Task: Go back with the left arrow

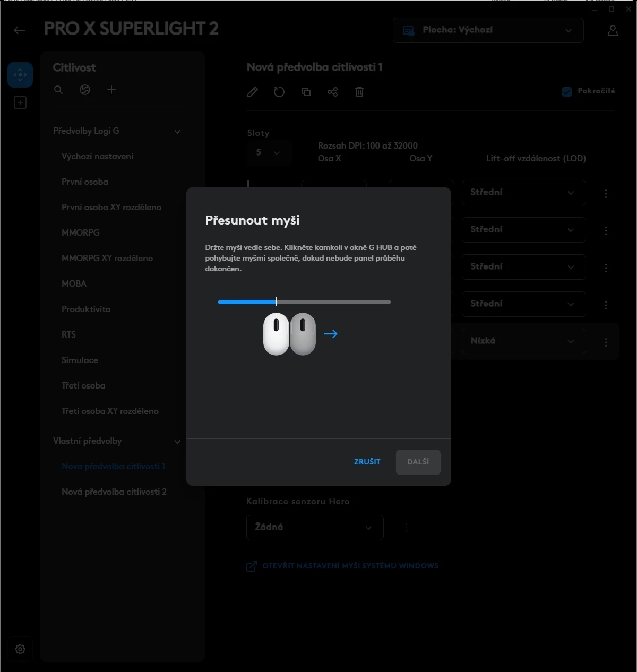Action: point(19,30)
